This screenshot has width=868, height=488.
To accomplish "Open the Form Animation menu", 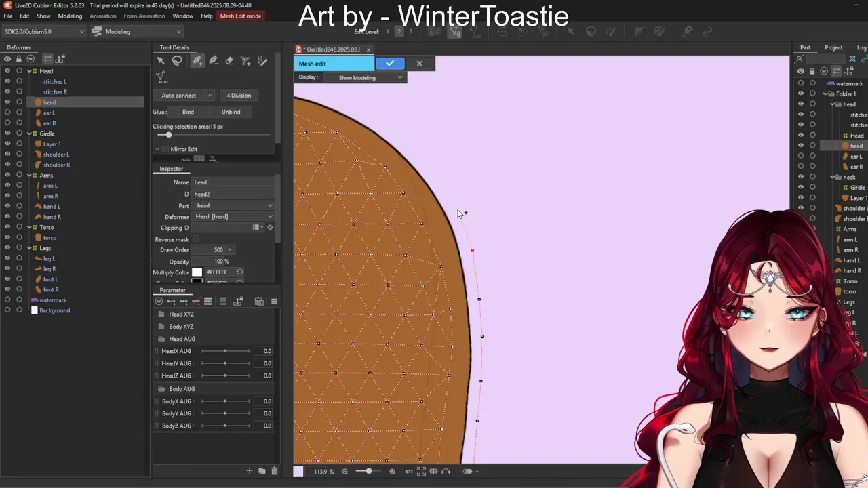I will (x=144, y=16).
